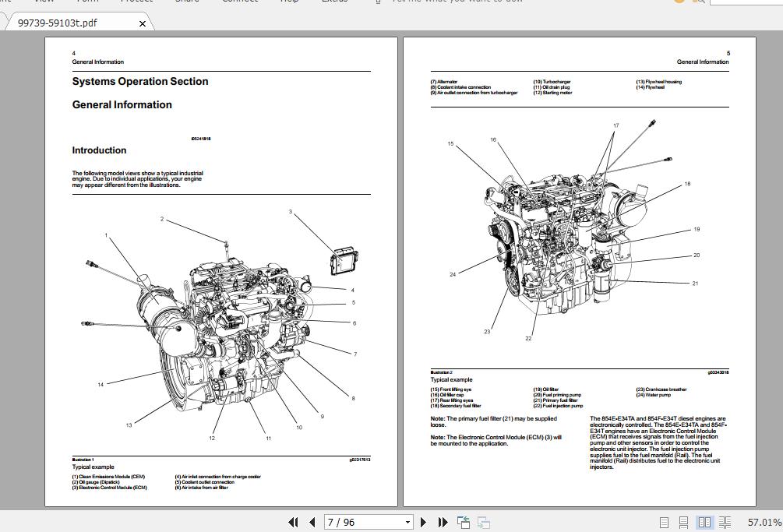Click the orange account icon
Image resolution: width=783 pixels, height=532 pixels.
(678, 2)
